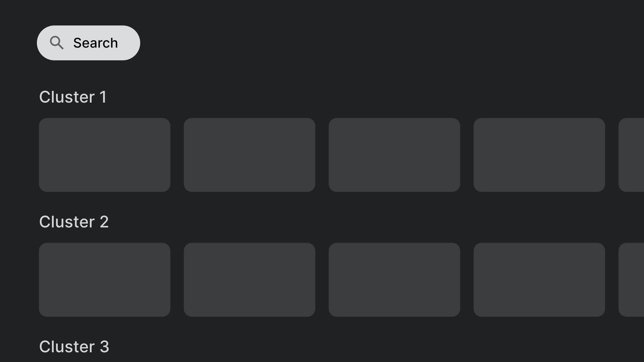Viewport: 644px width, 362px height.
Task: Click third card thumbnail in Cluster 2
Action: tap(394, 279)
